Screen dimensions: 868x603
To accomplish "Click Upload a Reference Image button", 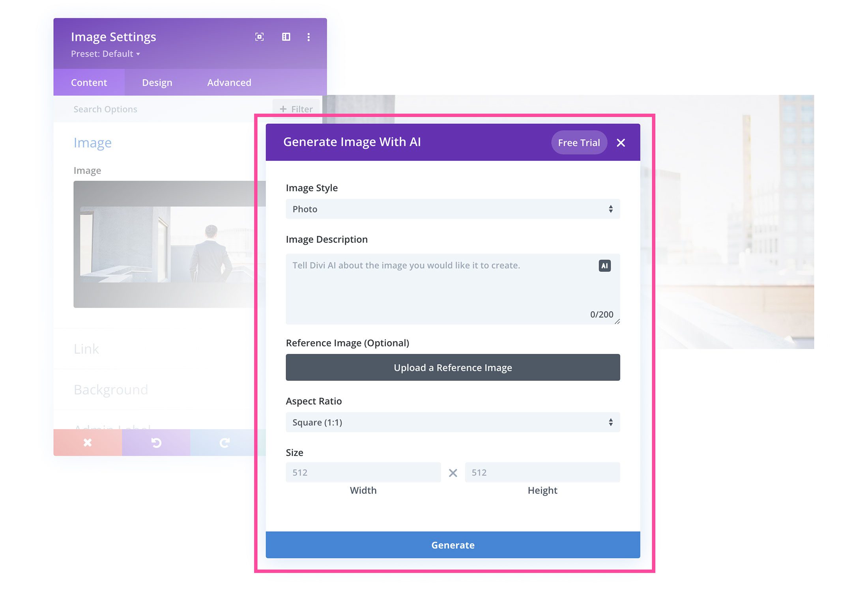I will tap(453, 367).
